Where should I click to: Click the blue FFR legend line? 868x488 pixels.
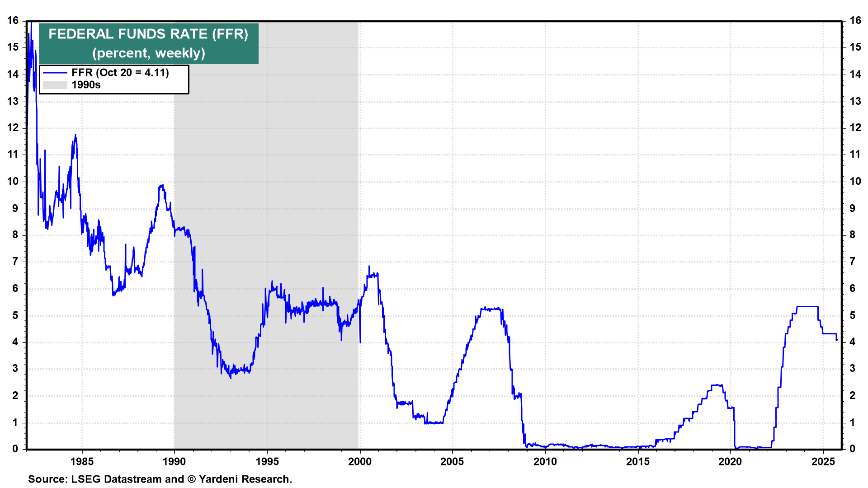pos(55,73)
